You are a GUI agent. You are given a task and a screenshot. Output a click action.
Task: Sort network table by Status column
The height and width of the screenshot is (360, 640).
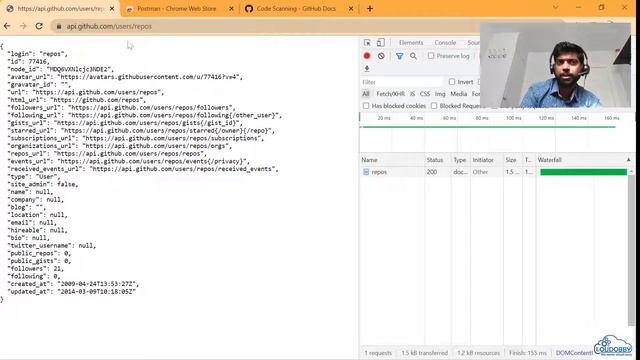tap(438, 160)
